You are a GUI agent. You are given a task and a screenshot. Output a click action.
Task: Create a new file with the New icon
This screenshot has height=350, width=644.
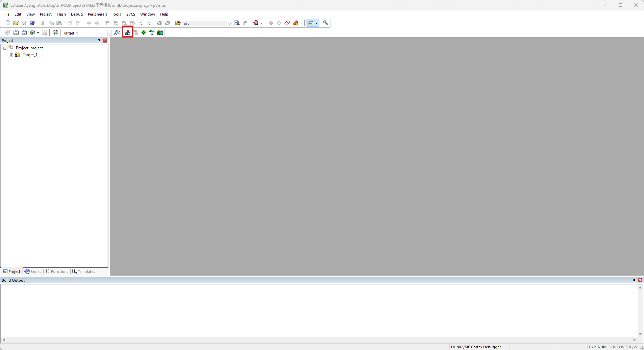click(x=8, y=23)
